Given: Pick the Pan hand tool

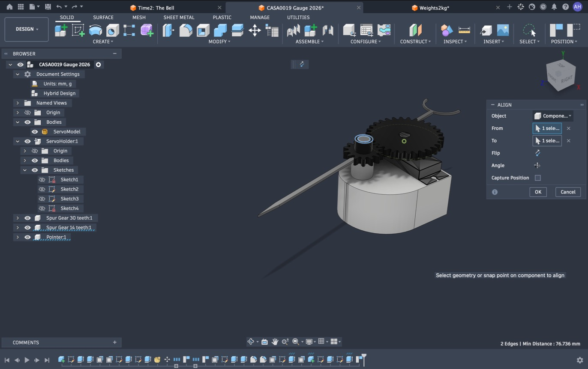Looking at the screenshot, I should (275, 342).
